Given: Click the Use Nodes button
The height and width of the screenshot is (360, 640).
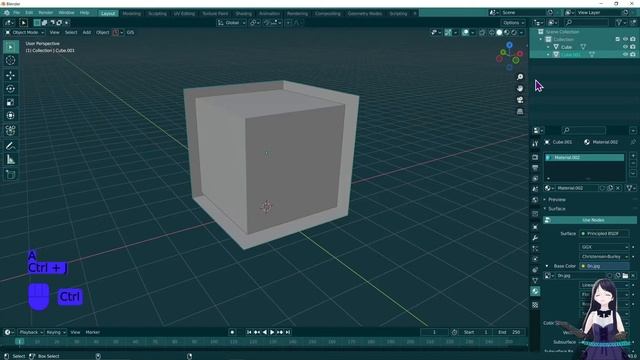Looking at the screenshot, I should tap(589, 220).
